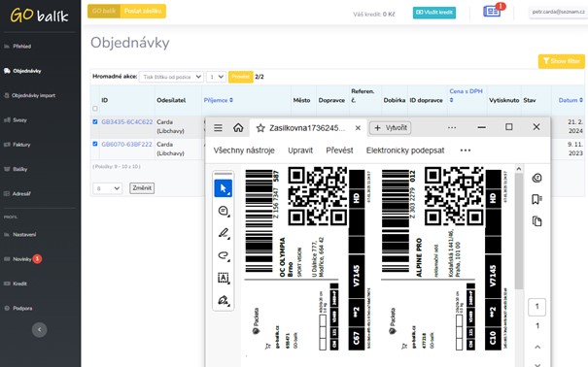Uncheck order GB3435-6C4C622 checkbox
The width and height of the screenshot is (588, 367).
(95, 121)
